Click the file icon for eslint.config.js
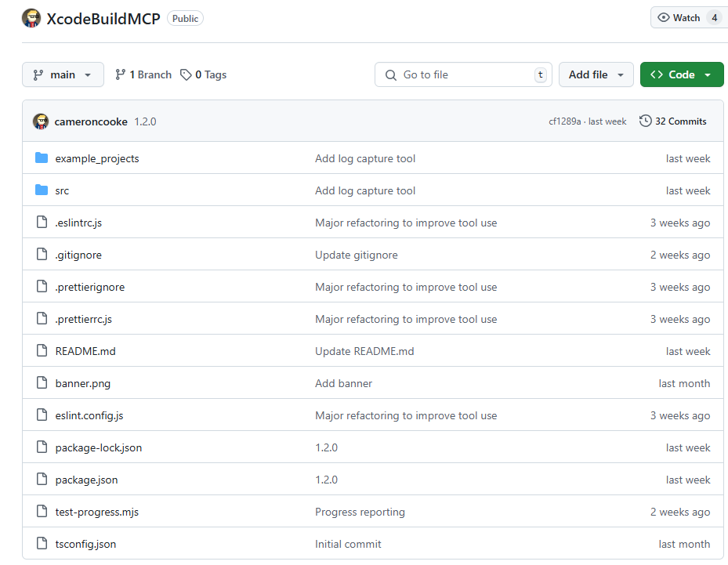Viewport: 728px width, 565px height. [x=42, y=415]
